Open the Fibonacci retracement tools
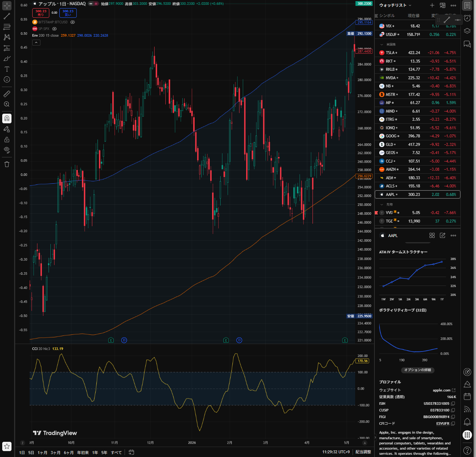This screenshot has width=476, height=457. 7,27
